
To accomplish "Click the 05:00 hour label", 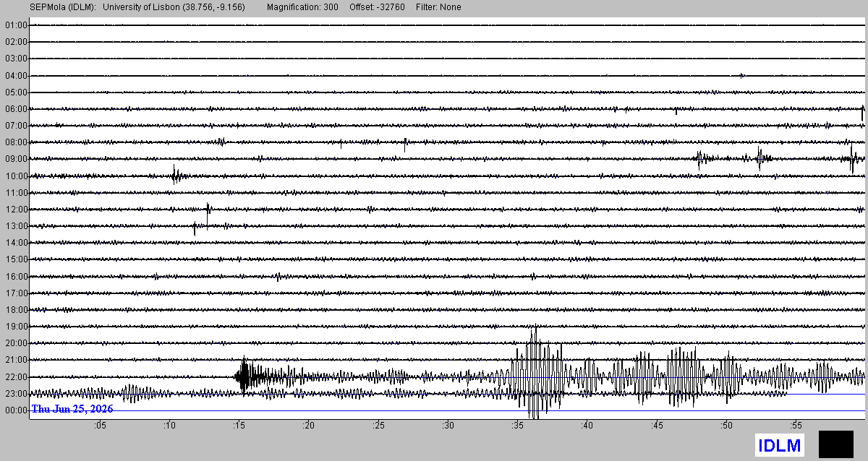I will pyautogui.click(x=16, y=92).
